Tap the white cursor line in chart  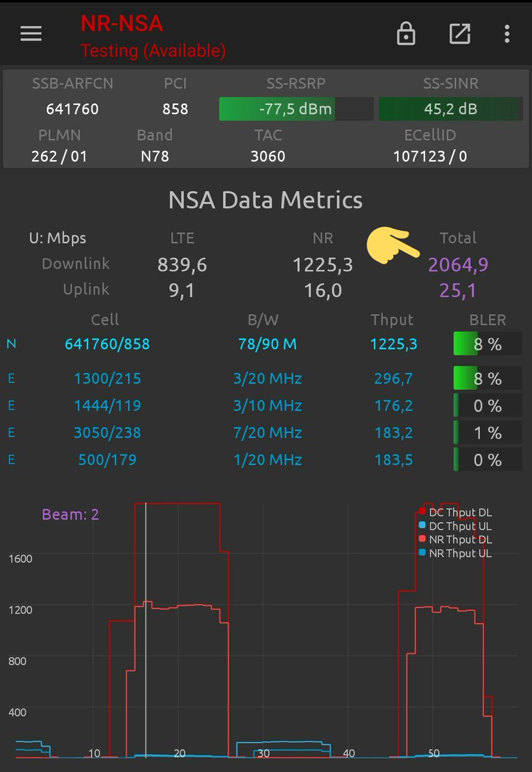point(146,630)
